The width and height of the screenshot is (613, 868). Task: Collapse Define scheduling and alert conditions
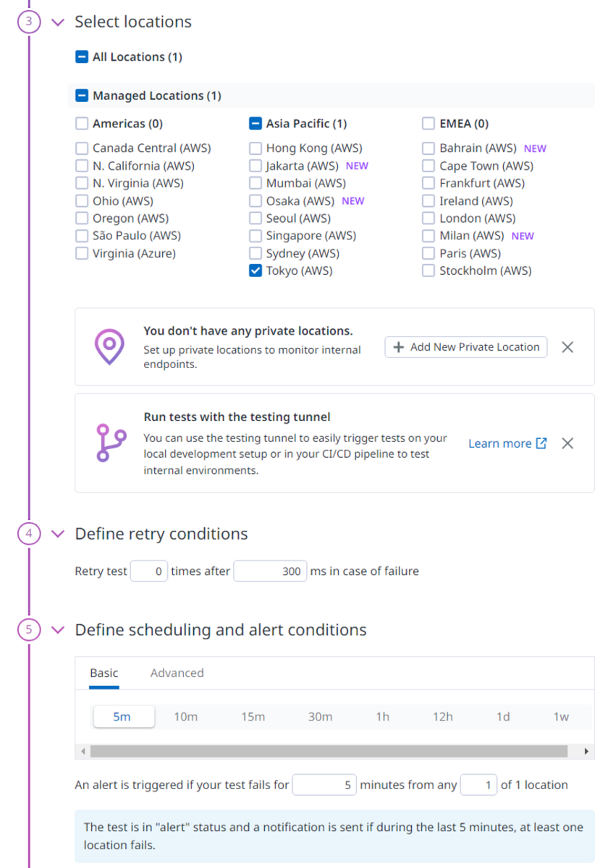point(59,631)
